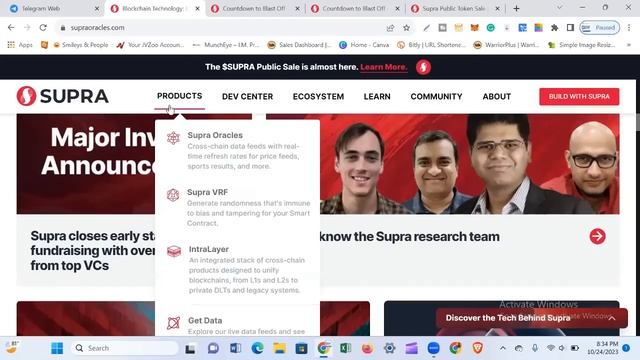Open the PRODUCTS menu
Image resolution: width=640 pixels, height=360 pixels.
[x=180, y=96]
